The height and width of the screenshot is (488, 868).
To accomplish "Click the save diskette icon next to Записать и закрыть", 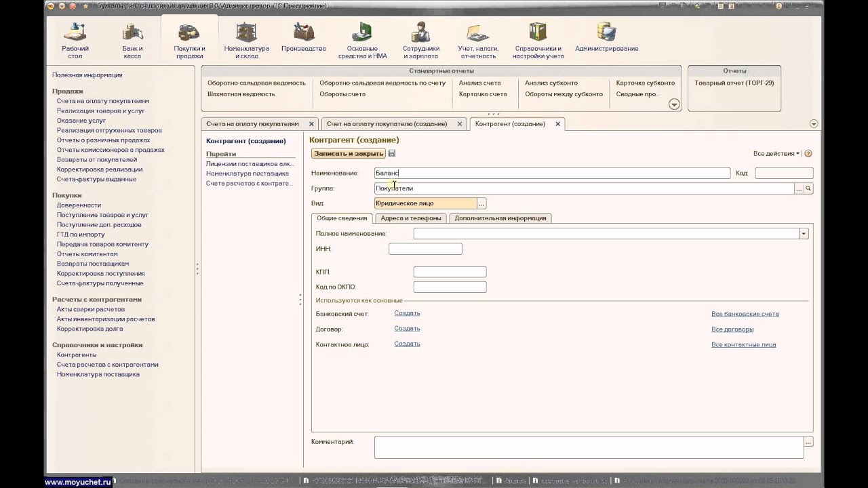I will (392, 154).
